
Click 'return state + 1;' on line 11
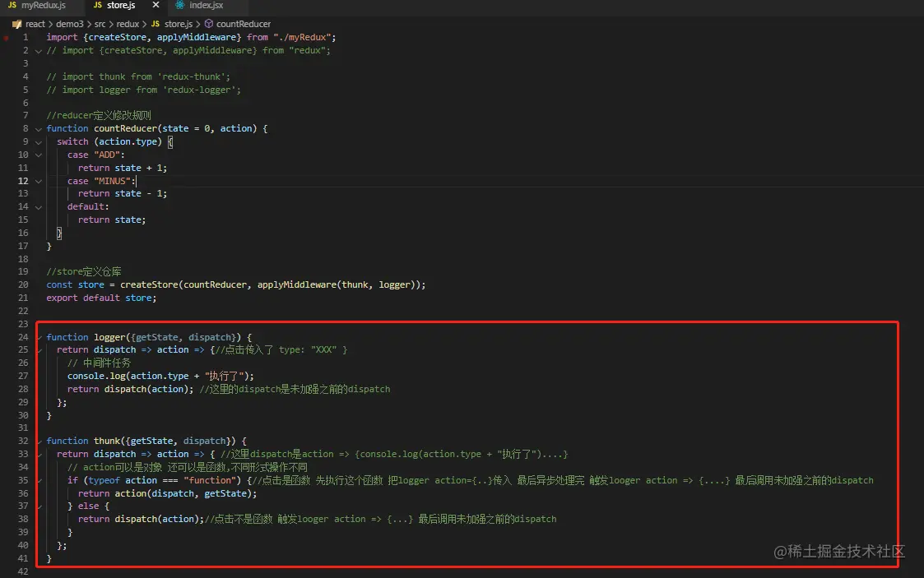[x=123, y=168]
